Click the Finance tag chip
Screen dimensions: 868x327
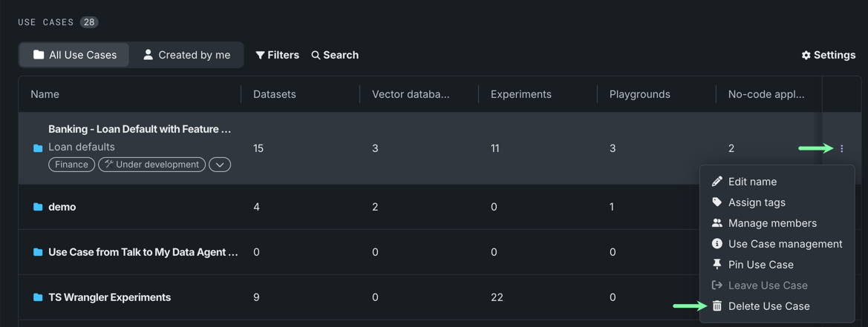71,165
